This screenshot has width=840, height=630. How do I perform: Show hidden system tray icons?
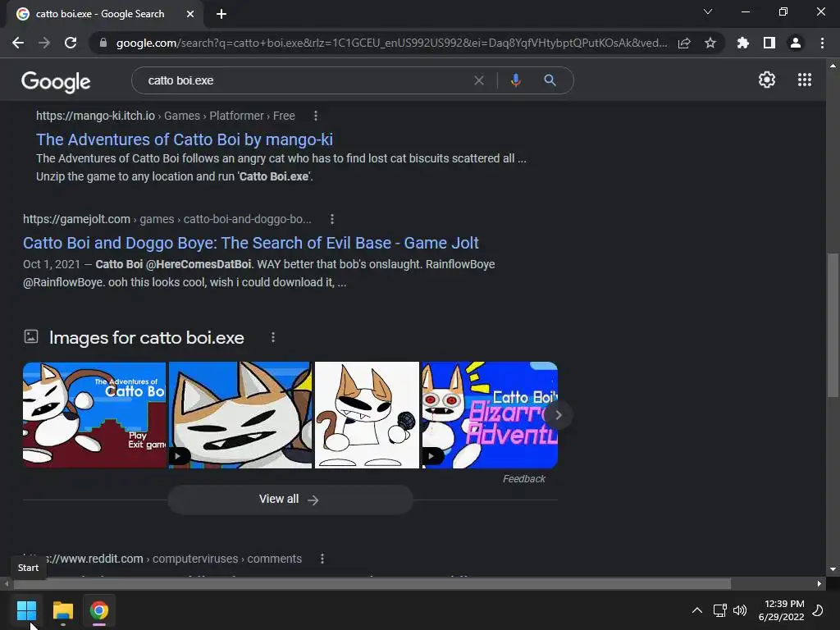pyautogui.click(x=697, y=610)
